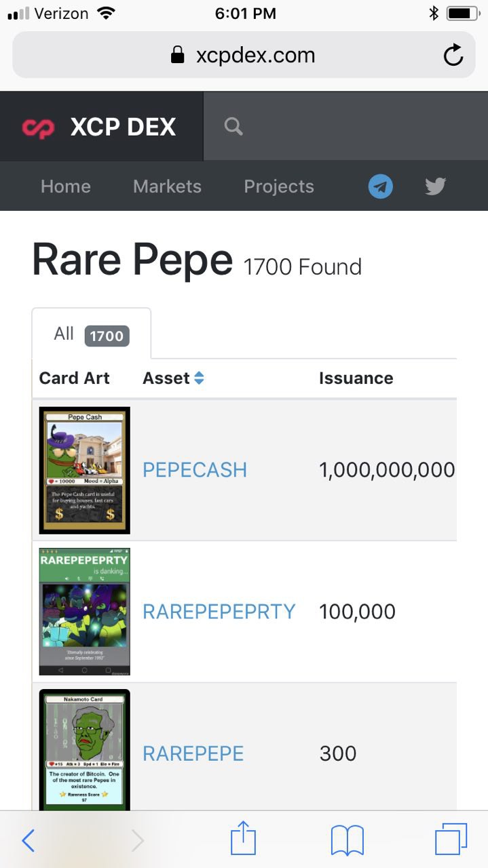The height and width of the screenshot is (868, 488).
Task: Open the Safari share sheet icon
Action: [243, 839]
